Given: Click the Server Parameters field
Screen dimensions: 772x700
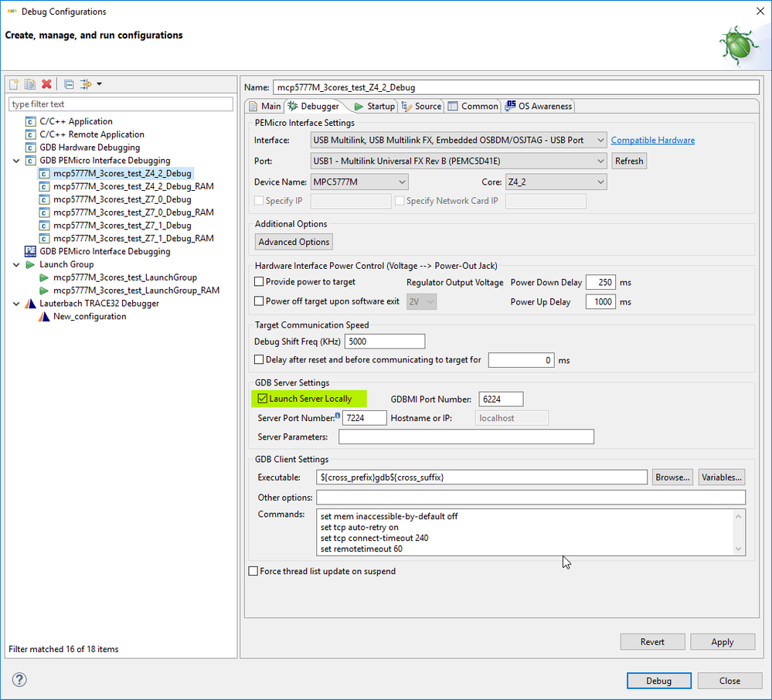Looking at the screenshot, I should (466, 437).
